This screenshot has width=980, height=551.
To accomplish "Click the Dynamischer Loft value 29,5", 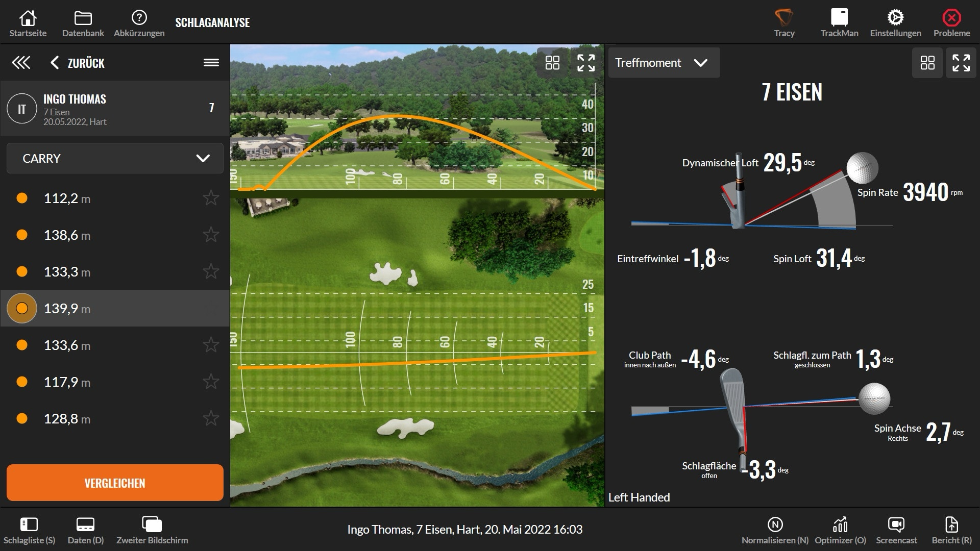I will click(782, 163).
